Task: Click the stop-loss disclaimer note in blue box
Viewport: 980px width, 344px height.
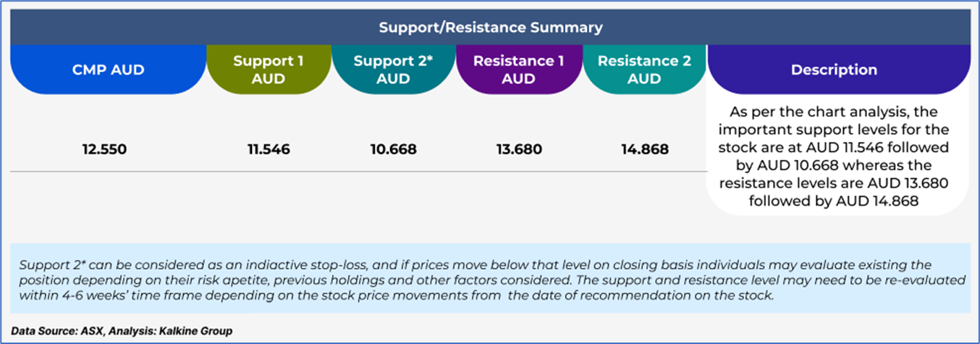Action: [x=490, y=280]
